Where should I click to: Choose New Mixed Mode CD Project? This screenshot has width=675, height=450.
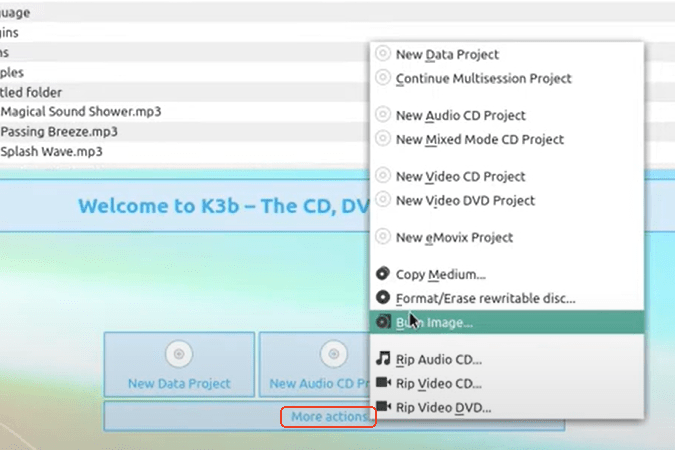(x=480, y=139)
